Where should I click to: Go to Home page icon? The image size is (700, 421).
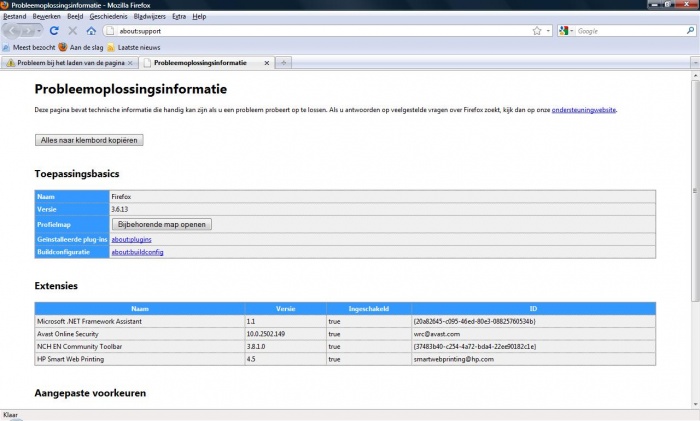pyautogui.click(x=91, y=31)
